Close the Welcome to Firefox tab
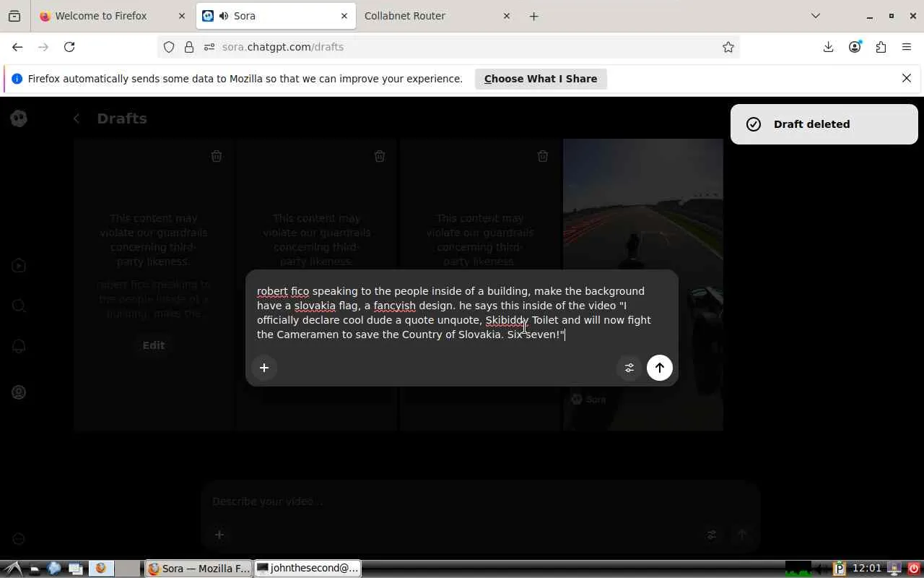 pyautogui.click(x=181, y=16)
